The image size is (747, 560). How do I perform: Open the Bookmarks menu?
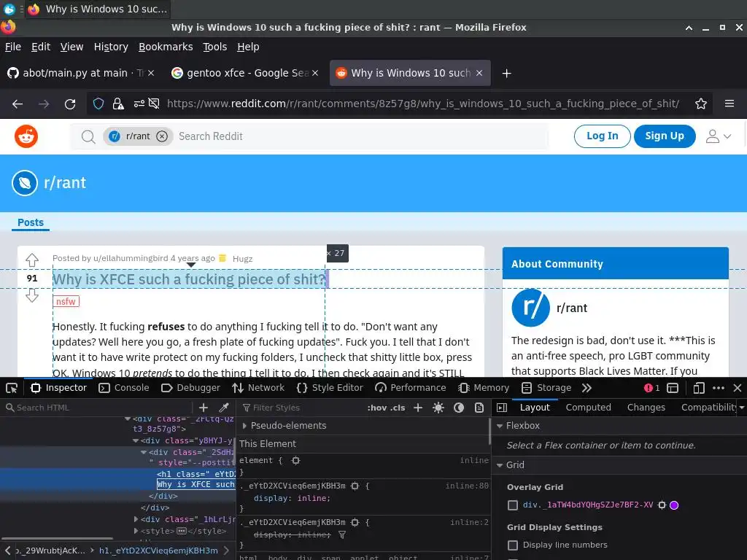pyautogui.click(x=166, y=47)
